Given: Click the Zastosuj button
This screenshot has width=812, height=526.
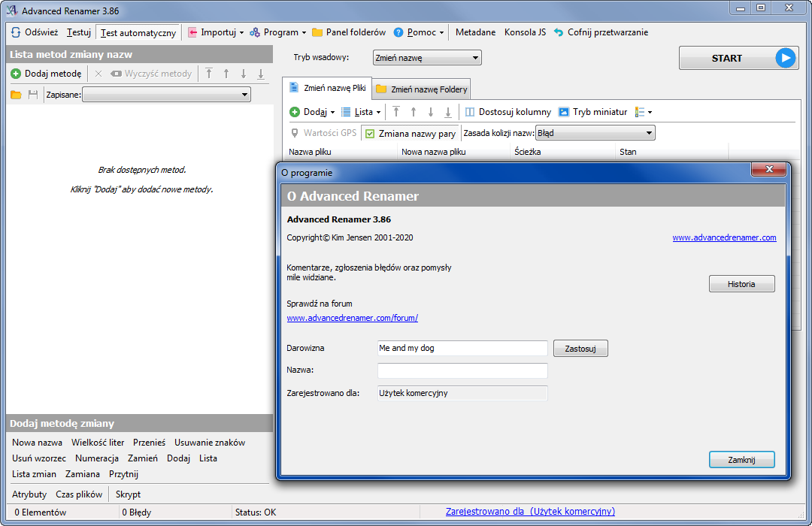Looking at the screenshot, I should pos(580,349).
